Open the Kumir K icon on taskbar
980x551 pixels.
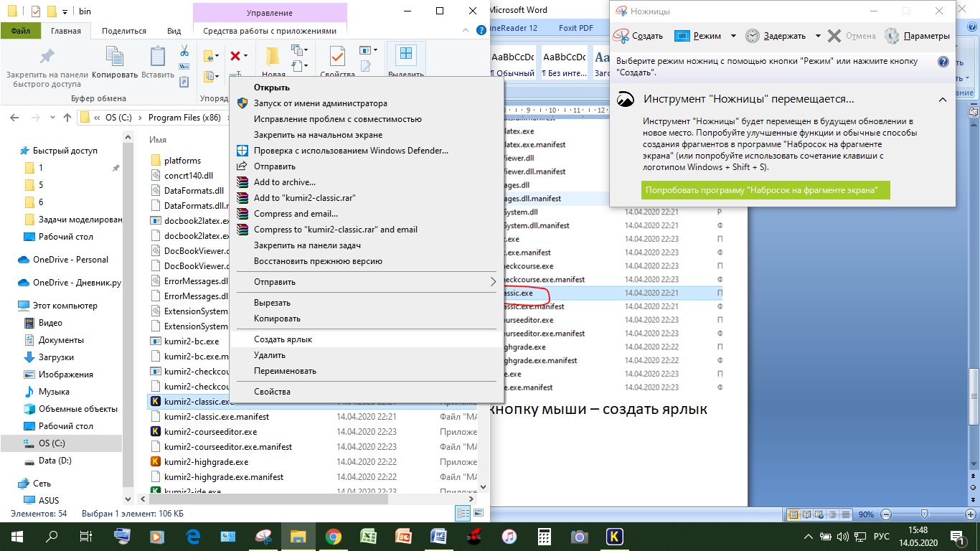click(x=614, y=536)
